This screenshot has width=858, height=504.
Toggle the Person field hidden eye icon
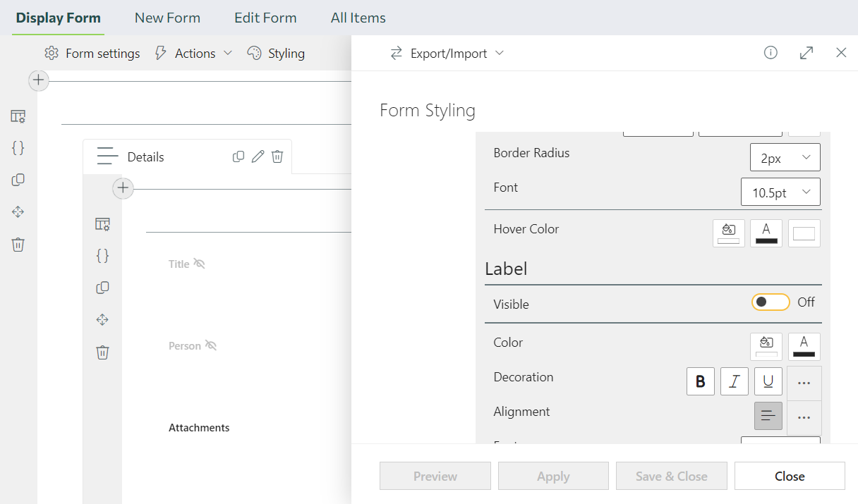(x=211, y=345)
